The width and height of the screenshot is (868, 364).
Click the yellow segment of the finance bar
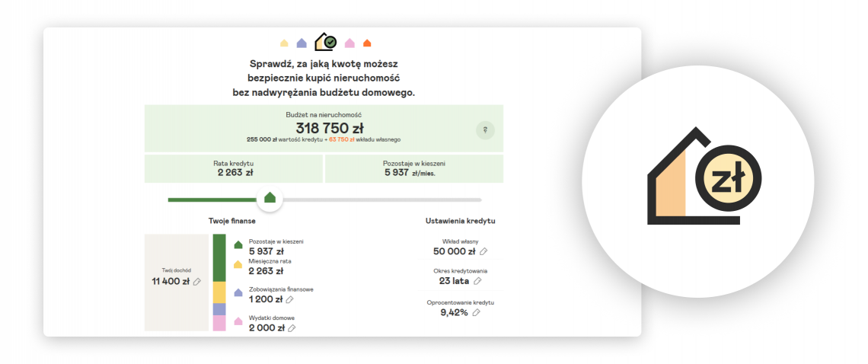tap(219, 292)
